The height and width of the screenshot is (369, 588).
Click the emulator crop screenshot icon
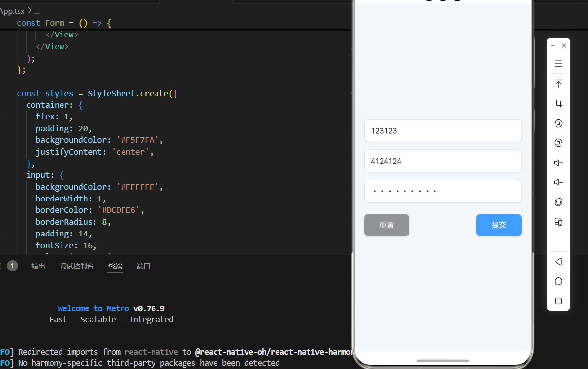[558, 103]
